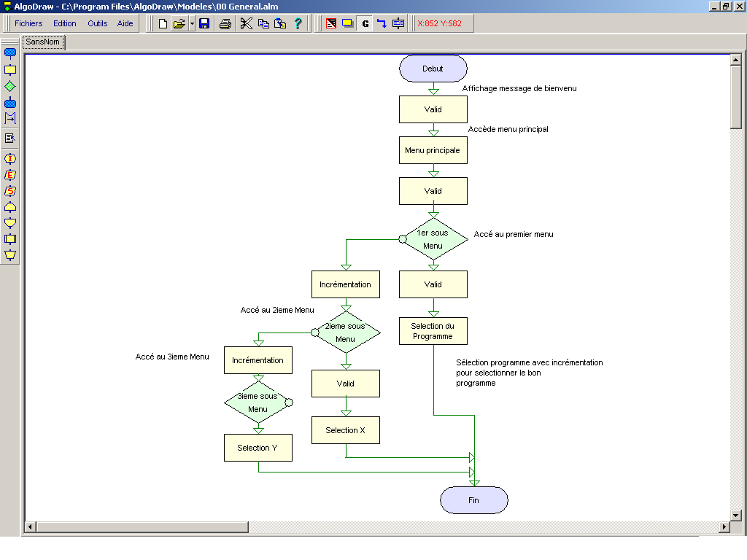Open help with the question mark icon
The image size is (747, 560).
tap(298, 23)
